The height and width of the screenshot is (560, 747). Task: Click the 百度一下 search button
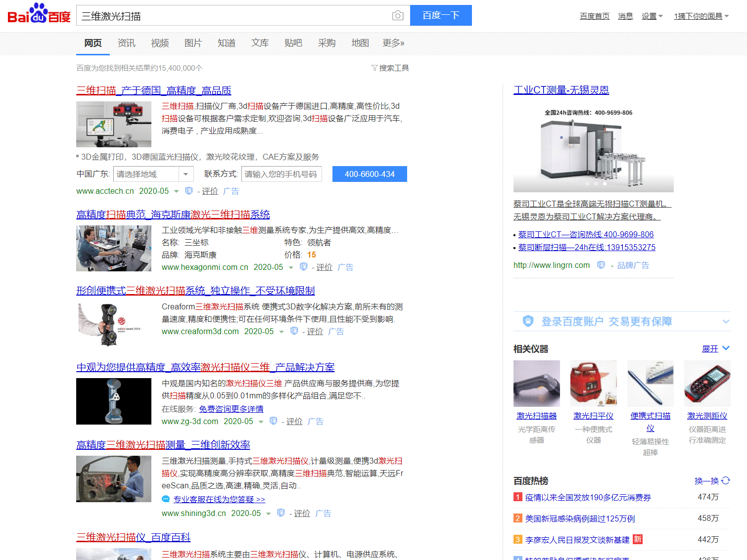(x=441, y=15)
